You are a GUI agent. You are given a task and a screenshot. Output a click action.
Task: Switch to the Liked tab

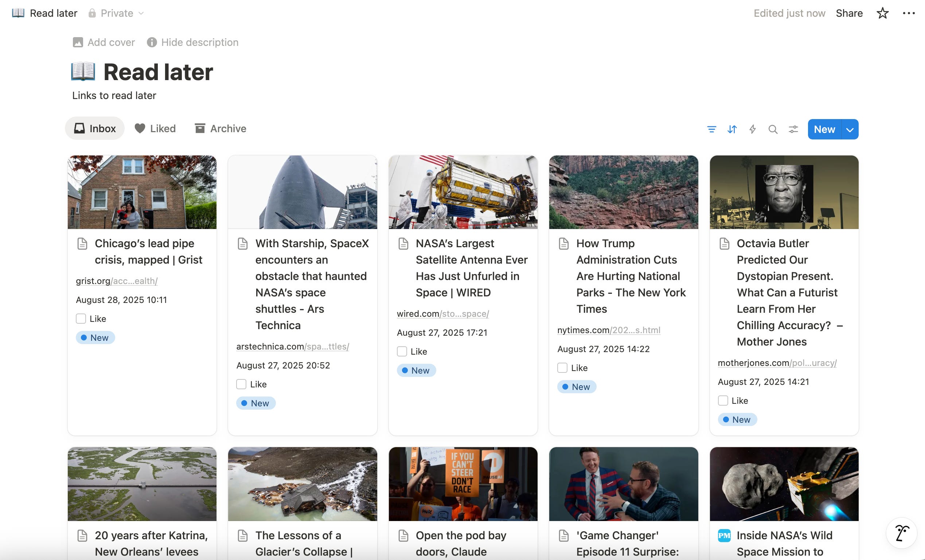point(155,129)
